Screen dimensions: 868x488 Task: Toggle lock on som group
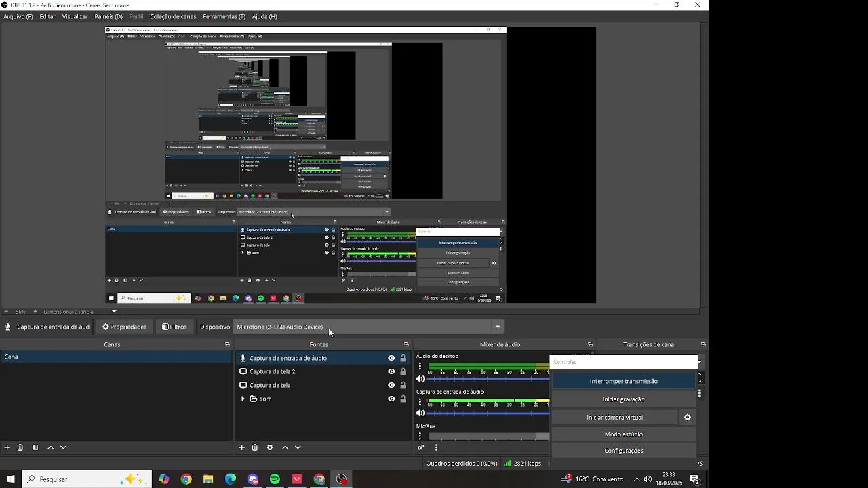(403, 399)
